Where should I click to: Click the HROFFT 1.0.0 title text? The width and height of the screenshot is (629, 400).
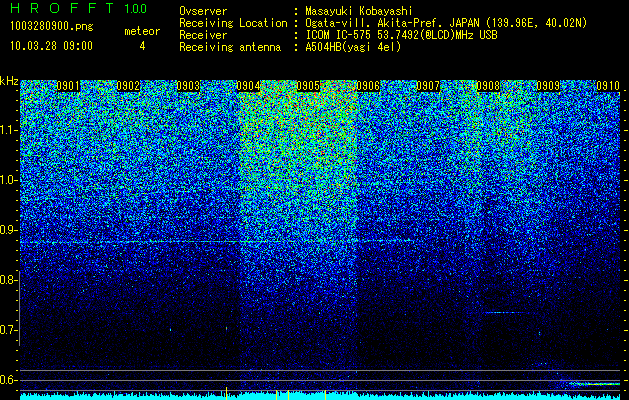(79, 8)
